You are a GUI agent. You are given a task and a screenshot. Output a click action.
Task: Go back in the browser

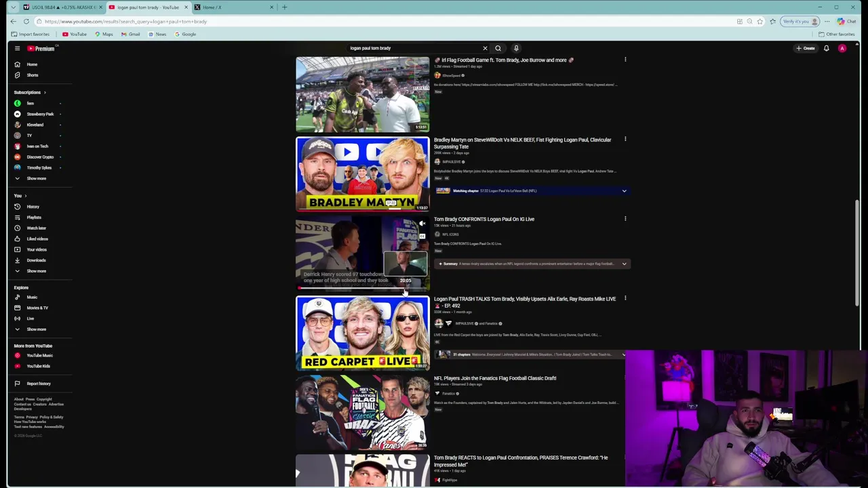13,22
